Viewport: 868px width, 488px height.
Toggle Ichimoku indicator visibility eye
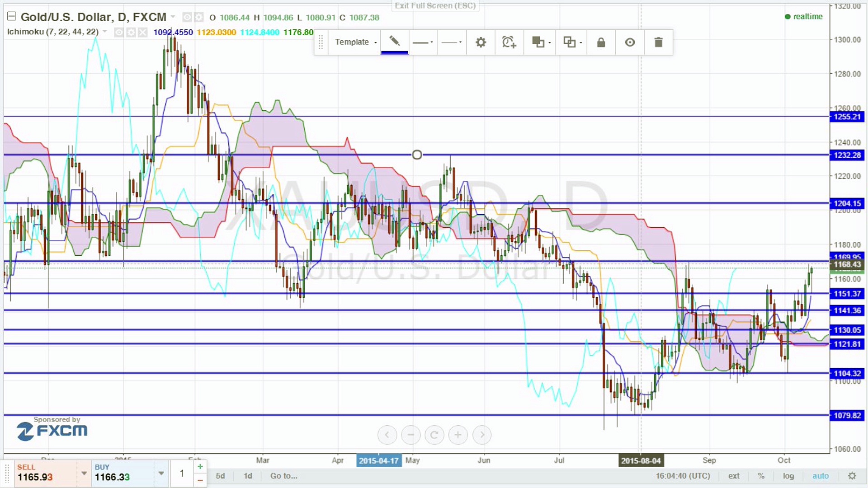click(119, 32)
